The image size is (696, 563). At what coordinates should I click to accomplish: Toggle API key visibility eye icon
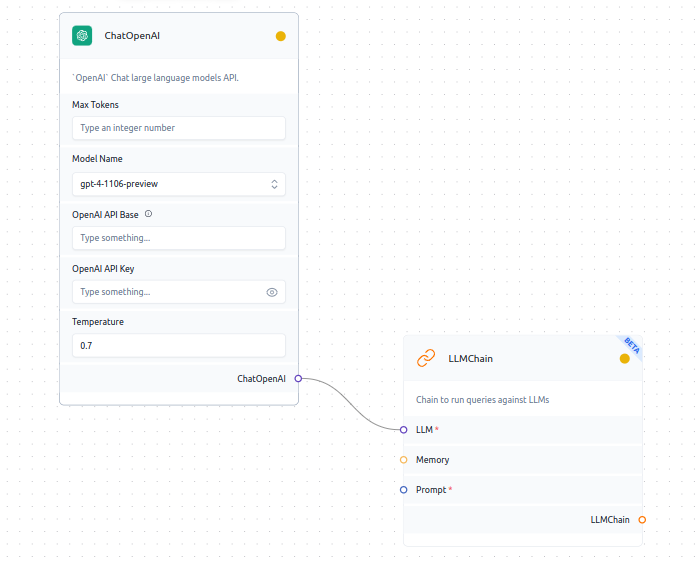(x=272, y=292)
